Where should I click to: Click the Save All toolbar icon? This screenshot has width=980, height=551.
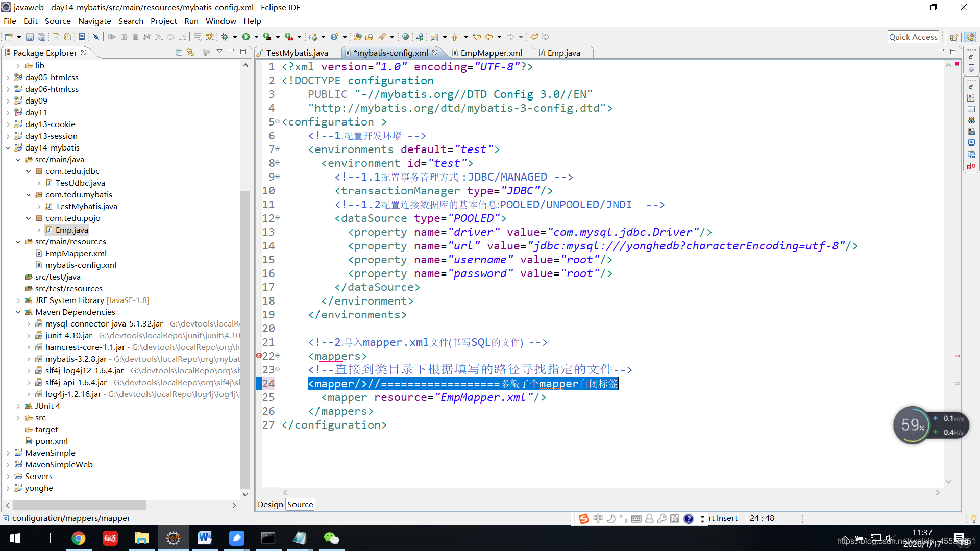tap(41, 37)
